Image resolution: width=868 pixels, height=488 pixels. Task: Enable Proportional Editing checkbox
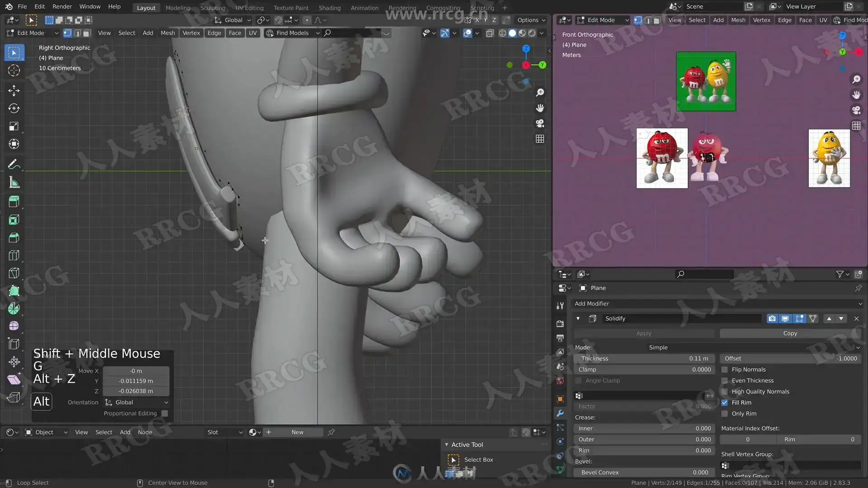[165, 413]
